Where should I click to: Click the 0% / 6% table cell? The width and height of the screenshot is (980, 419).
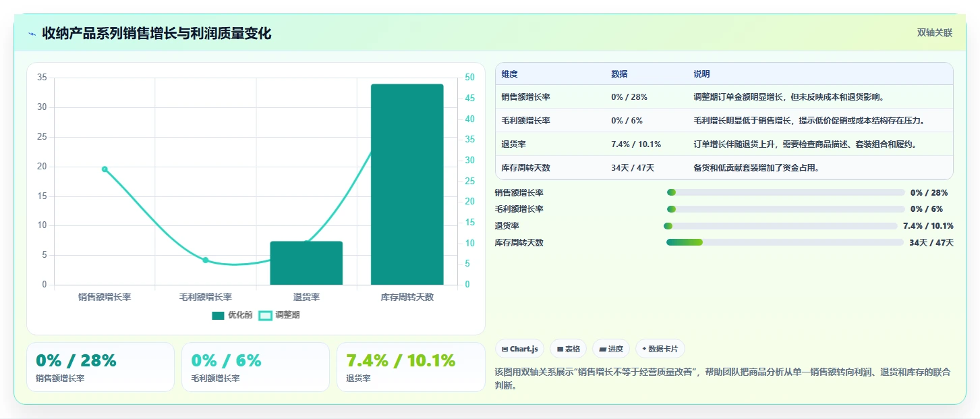(x=627, y=121)
